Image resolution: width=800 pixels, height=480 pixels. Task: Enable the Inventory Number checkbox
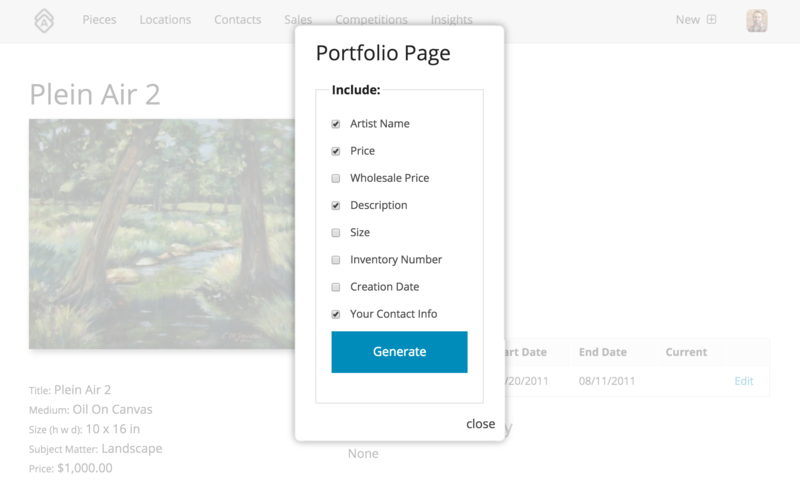tap(336, 260)
